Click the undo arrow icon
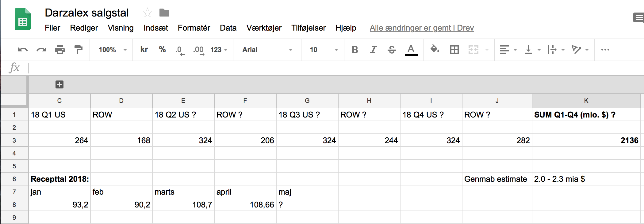The width and height of the screenshot is (644, 224). point(23,50)
